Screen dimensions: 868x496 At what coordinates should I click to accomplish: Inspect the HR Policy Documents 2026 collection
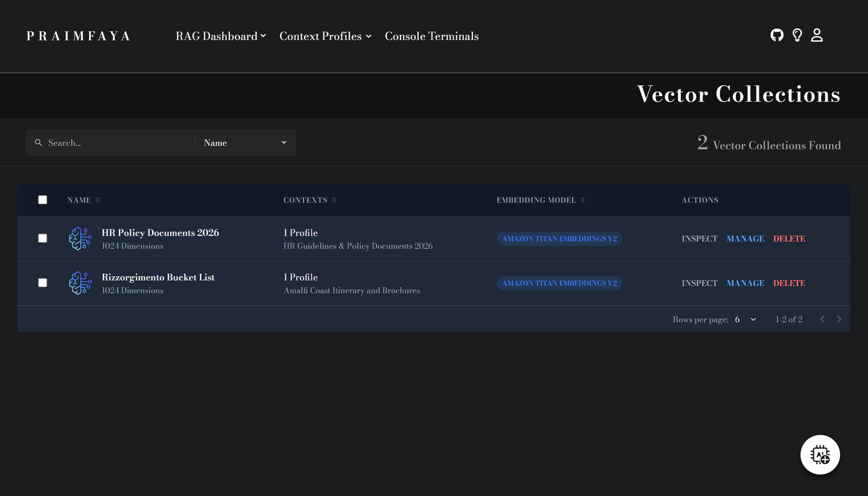point(699,239)
